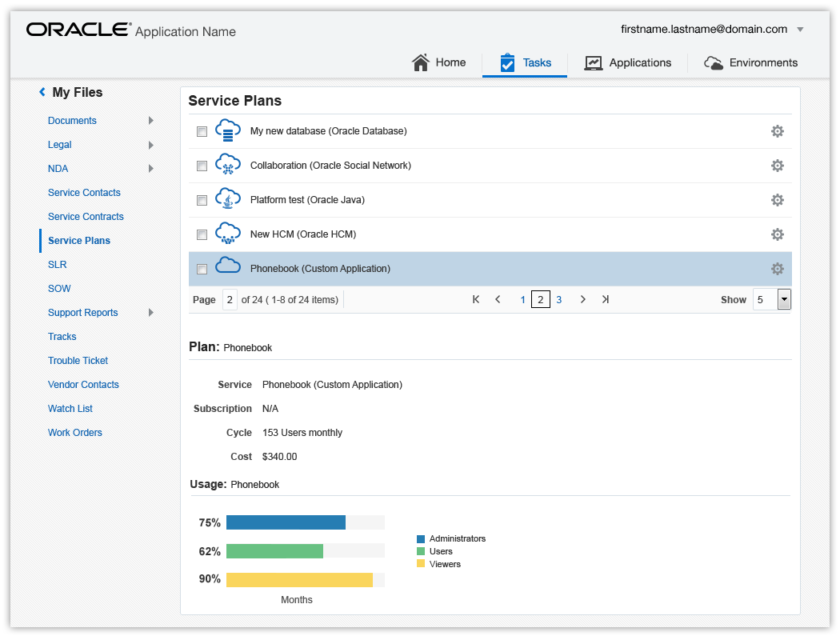The width and height of the screenshot is (840, 640).
Task: Check the My new database checkbox
Action: tap(202, 132)
